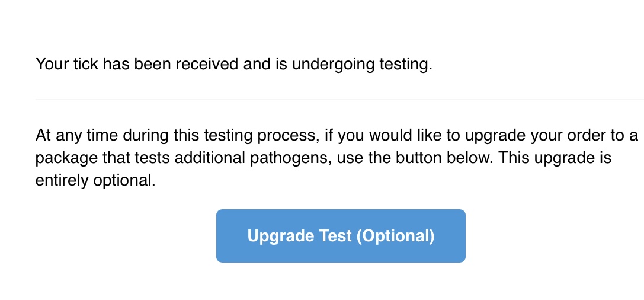This screenshot has height=300, width=644.
Task: Click the words 'entirely optional' in paragraph
Action: pos(95,181)
